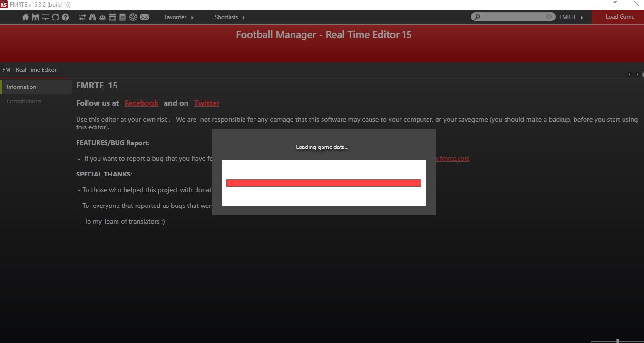Click the group of people icon
The width and height of the screenshot is (644, 343).
(102, 17)
